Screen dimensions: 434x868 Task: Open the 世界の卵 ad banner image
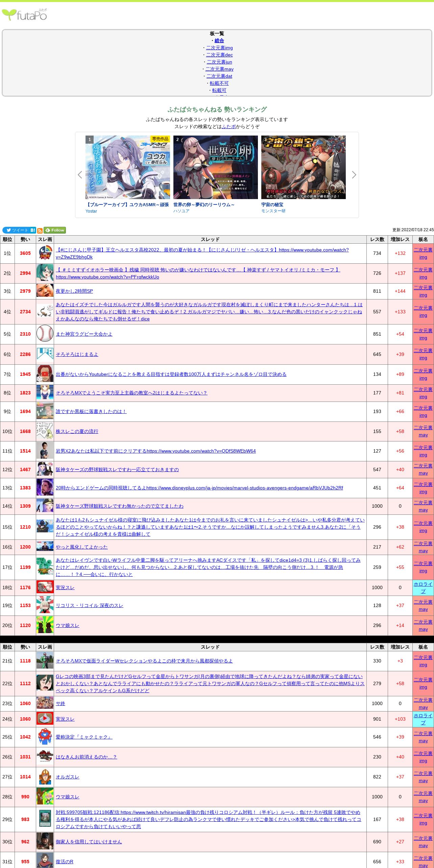215,167
